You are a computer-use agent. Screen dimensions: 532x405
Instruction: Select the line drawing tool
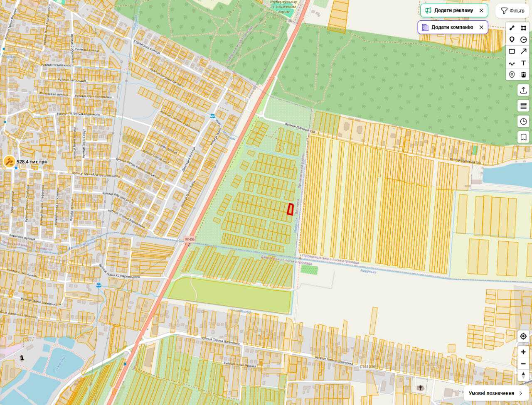(x=512, y=28)
